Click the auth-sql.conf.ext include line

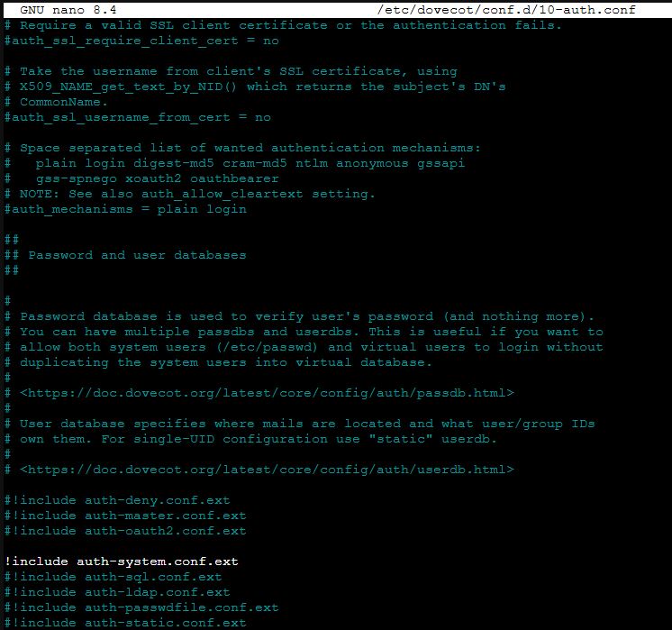113,577
